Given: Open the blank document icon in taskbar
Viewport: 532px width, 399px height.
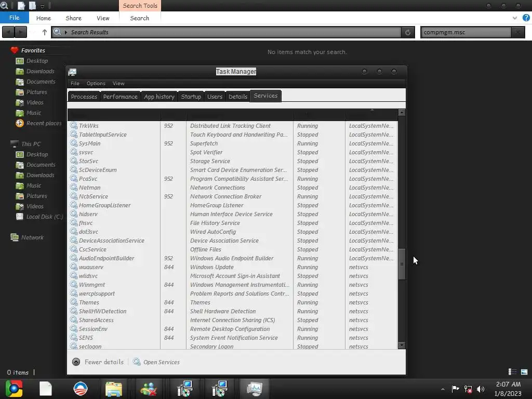Looking at the screenshot, I should pos(46,389).
